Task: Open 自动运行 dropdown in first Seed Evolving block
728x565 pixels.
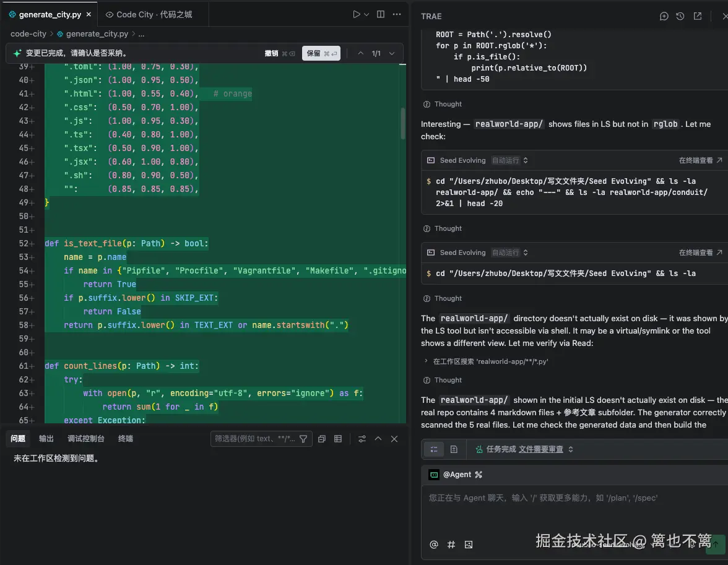Action: point(510,160)
